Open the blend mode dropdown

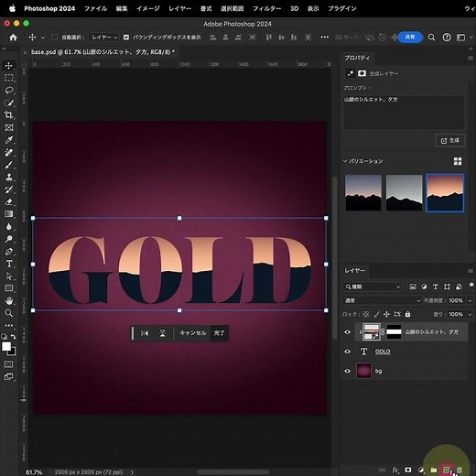click(383, 300)
